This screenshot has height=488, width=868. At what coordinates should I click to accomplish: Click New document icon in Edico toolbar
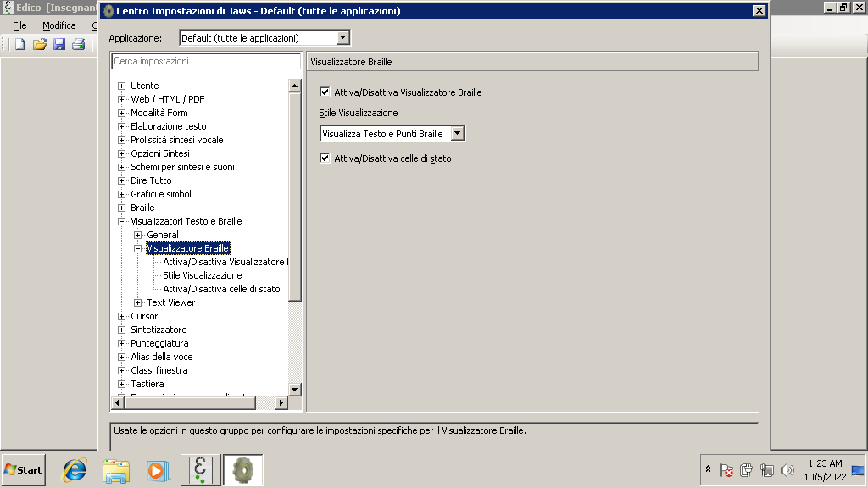click(x=20, y=44)
